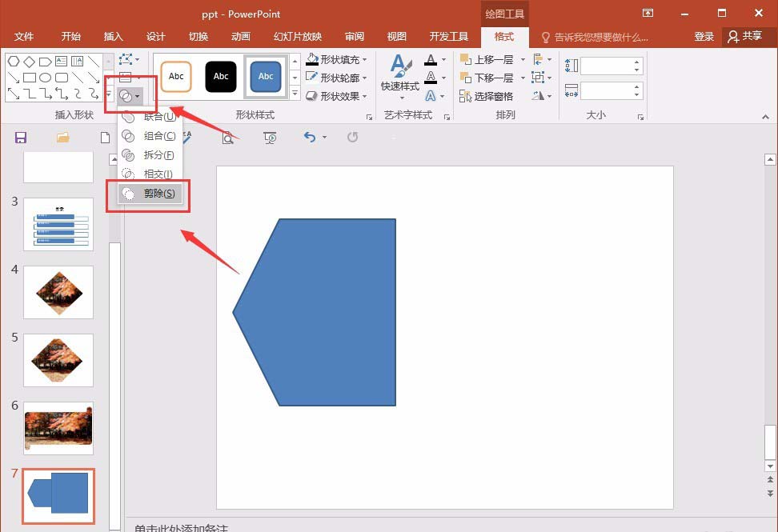Select the black Abc shape style swatch
Screen dimensions: 778x532
221,77
